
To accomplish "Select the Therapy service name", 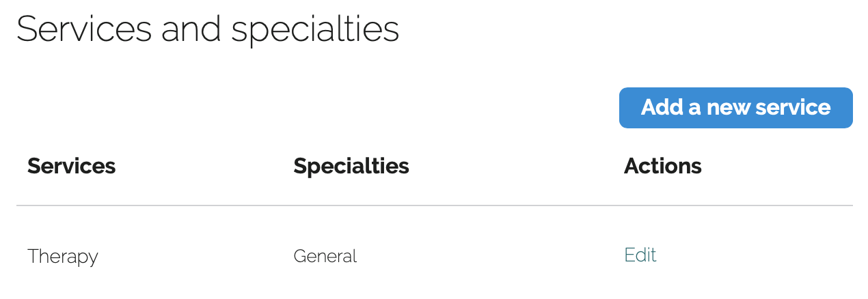I will 63,257.
